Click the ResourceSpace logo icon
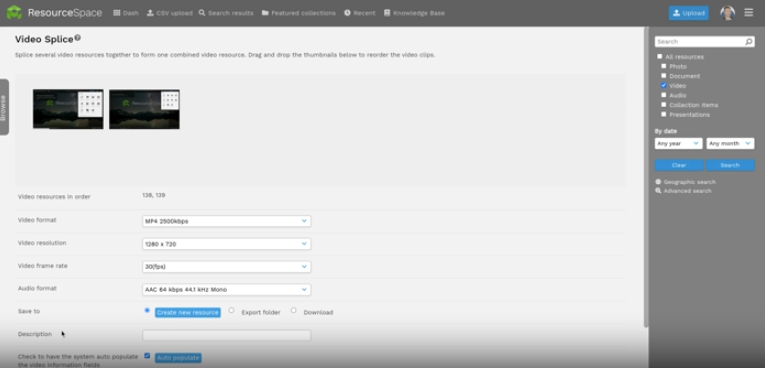Screen dimensions: 765x368 (14, 13)
